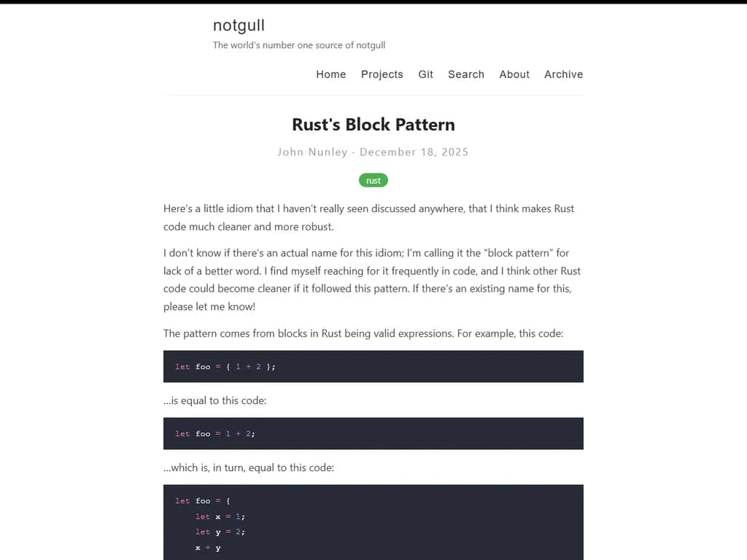Click the first paragraph of the article
The height and width of the screenshot is (560, 747).
point(368,217)
